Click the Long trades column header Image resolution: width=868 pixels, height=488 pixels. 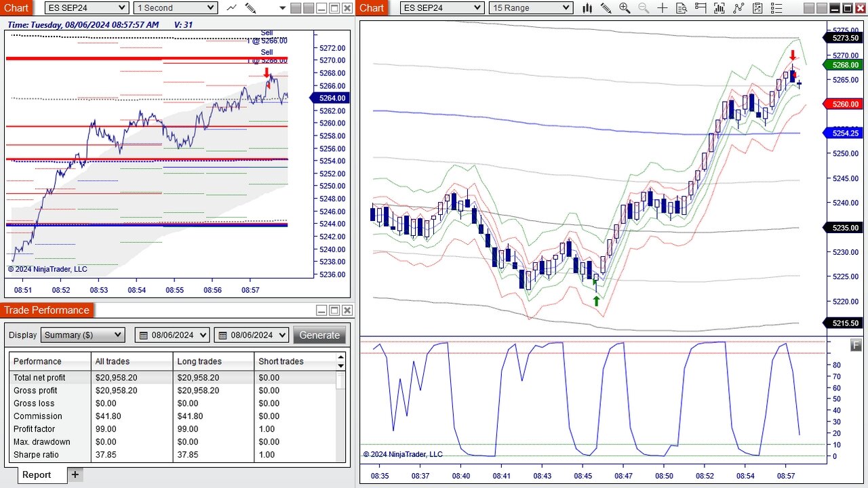pyautogui.click(x=214, y=361)
